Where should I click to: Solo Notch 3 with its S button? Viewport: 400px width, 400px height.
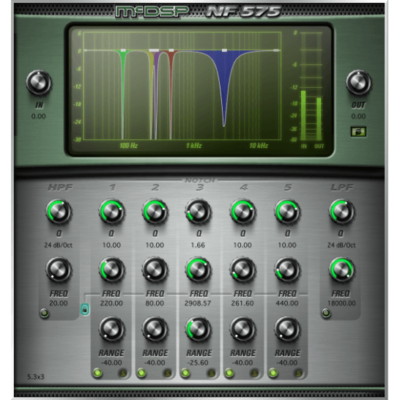pos(211,373)
